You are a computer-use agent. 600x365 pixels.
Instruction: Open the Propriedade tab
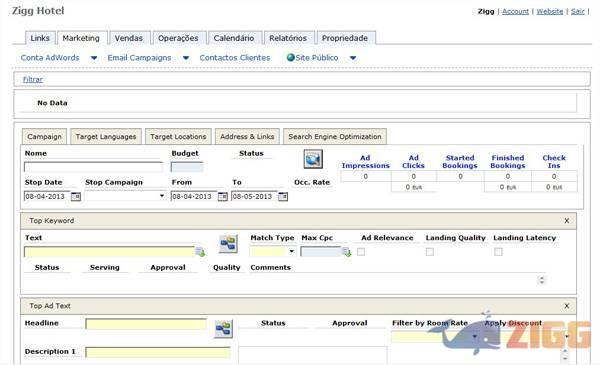coord(345,38)
